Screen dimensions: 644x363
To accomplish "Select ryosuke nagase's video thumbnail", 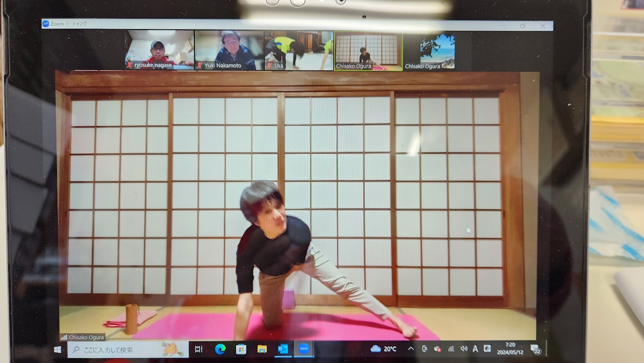I will [x=160, y=50].
